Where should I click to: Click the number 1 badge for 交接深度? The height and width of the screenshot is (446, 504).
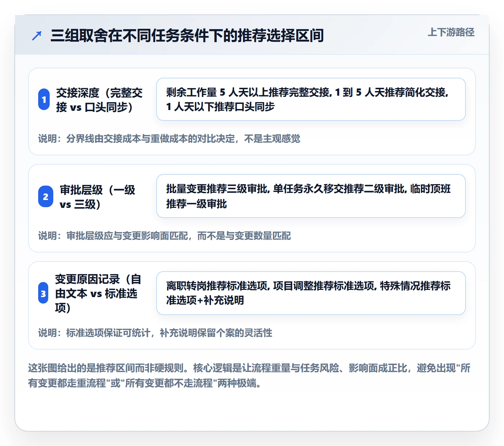(x=44, y=99)
